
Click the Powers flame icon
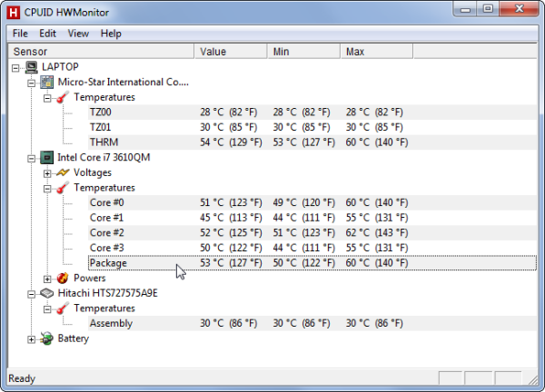point(63,279)
